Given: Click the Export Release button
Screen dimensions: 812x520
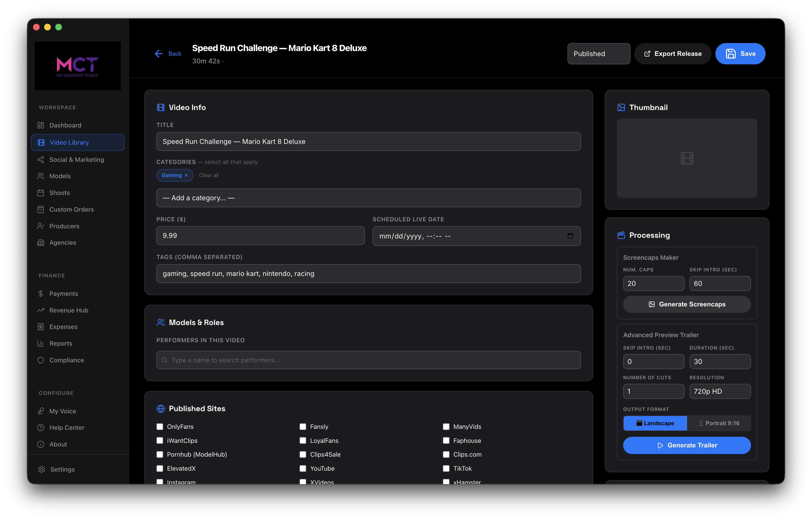Looking at the screenshot, I should pos(673,53).
